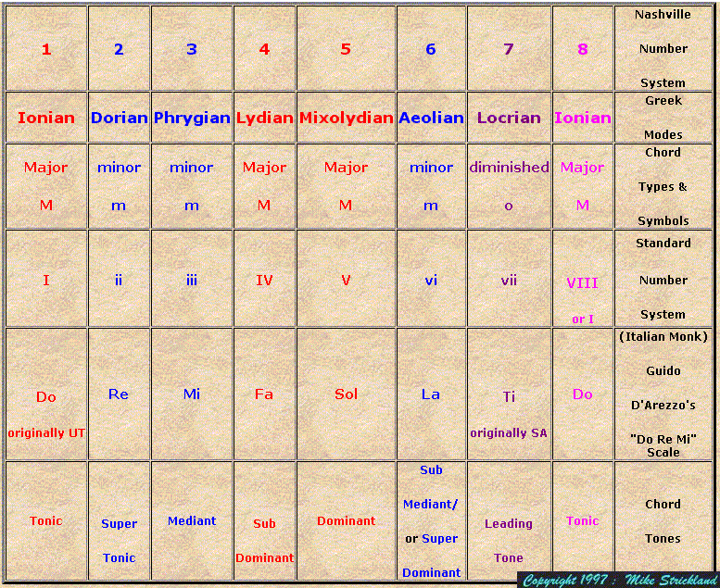Click the "originally SA" note

coord(509,433)
